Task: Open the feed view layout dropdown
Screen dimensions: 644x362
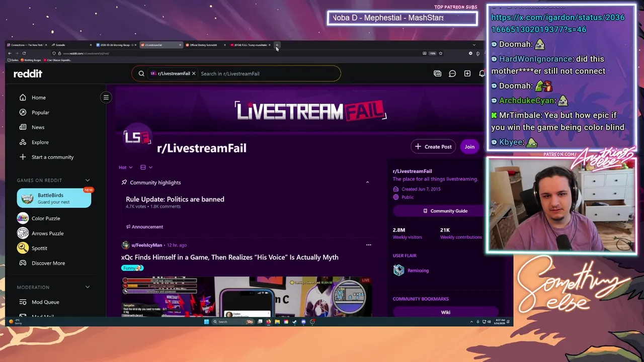Action: [x=146, y=167]
